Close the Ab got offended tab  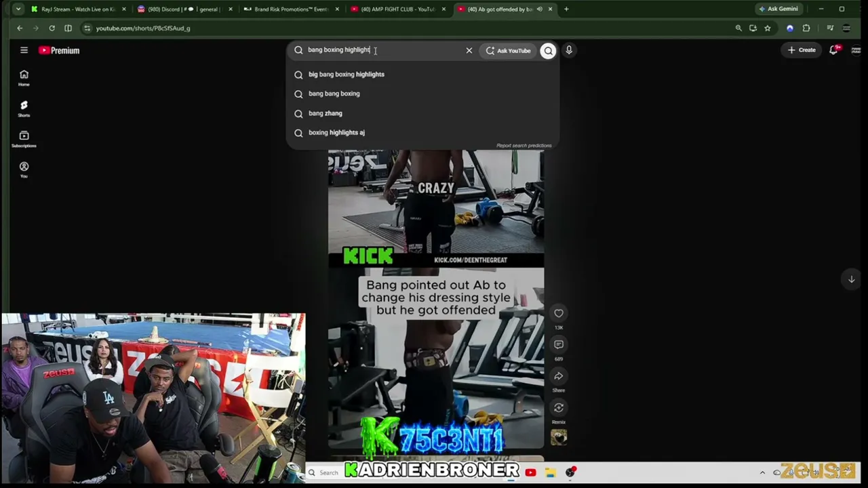click(550, 9)
